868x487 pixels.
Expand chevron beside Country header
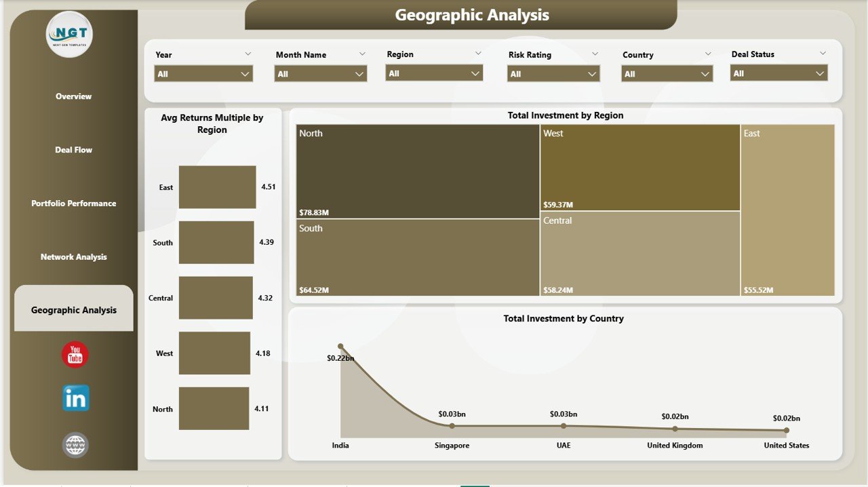click(x=708, y=54)
